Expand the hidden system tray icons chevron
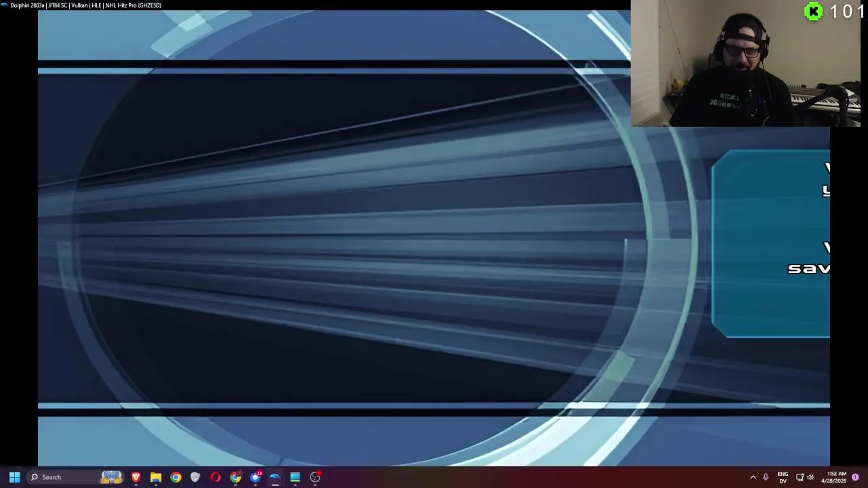 tap(753, 477)
